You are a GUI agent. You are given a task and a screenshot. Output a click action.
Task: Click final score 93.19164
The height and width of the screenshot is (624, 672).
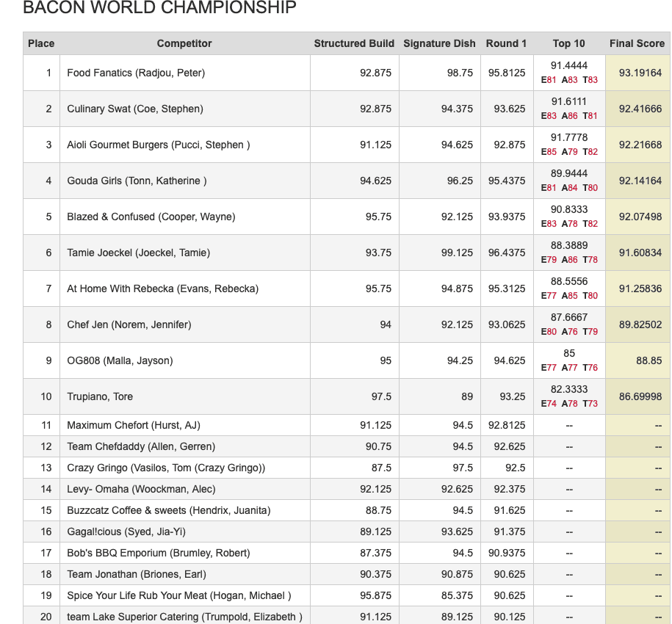coord(640,73)
